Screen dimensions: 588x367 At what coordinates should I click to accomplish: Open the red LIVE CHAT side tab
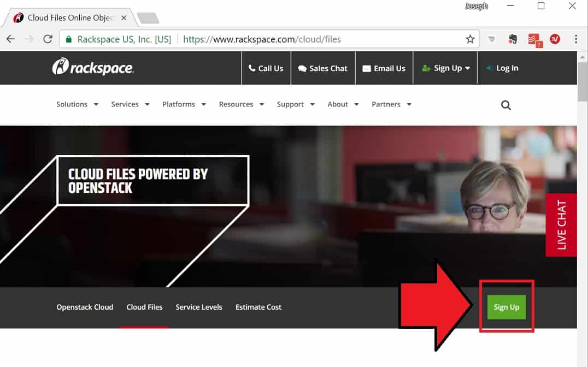(561, 225)
